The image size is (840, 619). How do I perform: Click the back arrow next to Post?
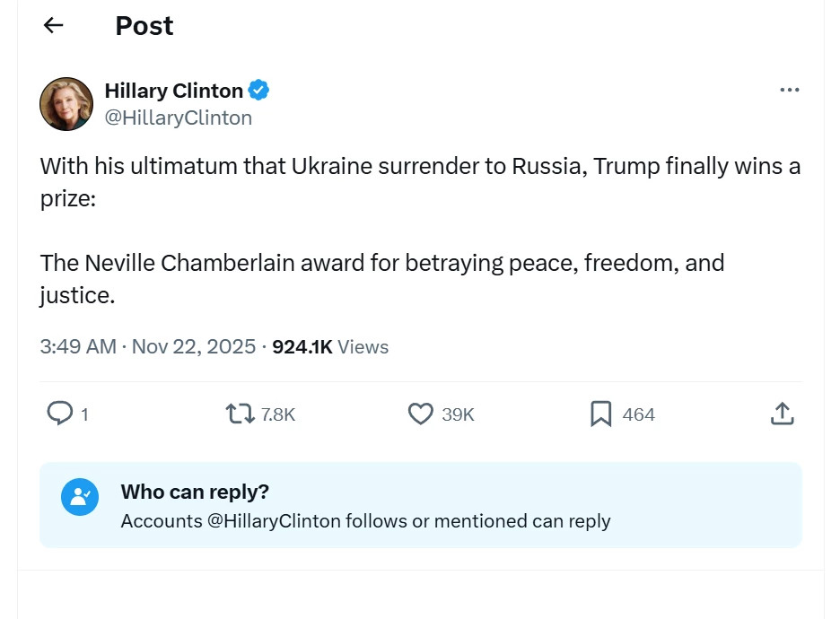(x=54, y=26)
